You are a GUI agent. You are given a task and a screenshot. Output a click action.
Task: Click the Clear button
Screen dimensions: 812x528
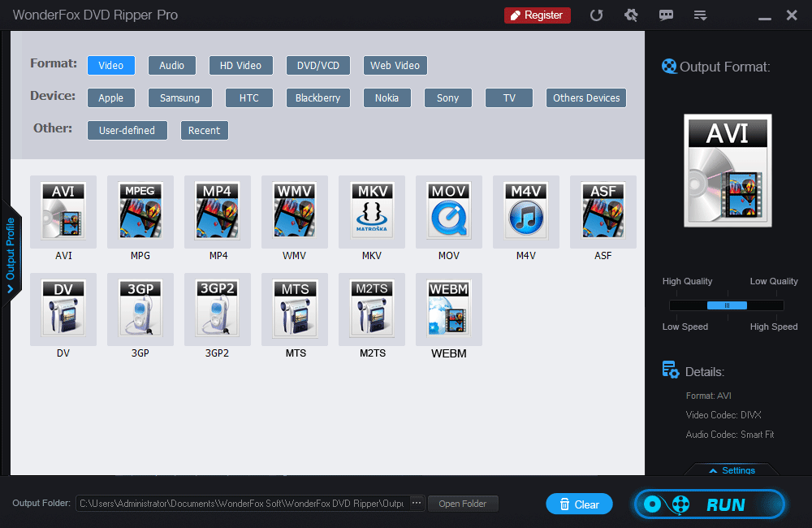pos(579,504)
